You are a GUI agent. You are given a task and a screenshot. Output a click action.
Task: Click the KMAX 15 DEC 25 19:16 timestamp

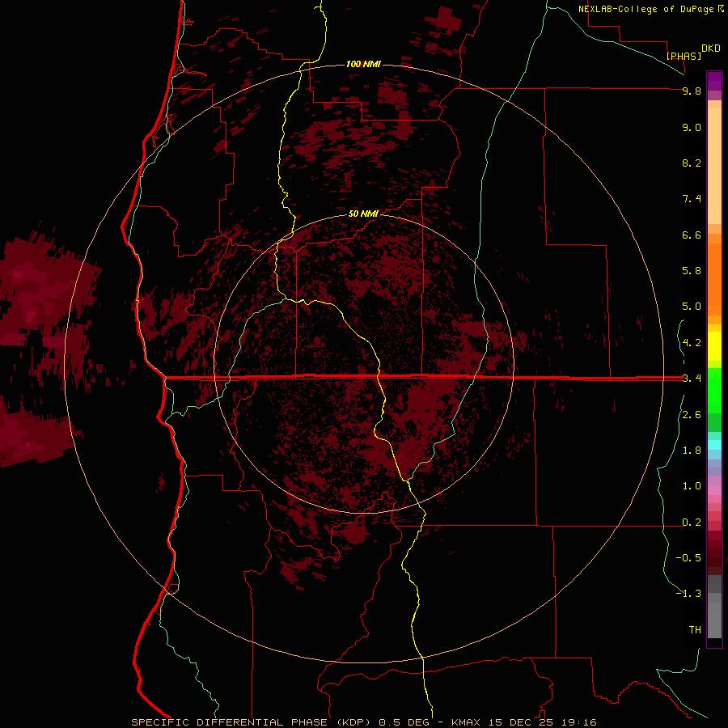pyautogui.click(x=523, y=722)
